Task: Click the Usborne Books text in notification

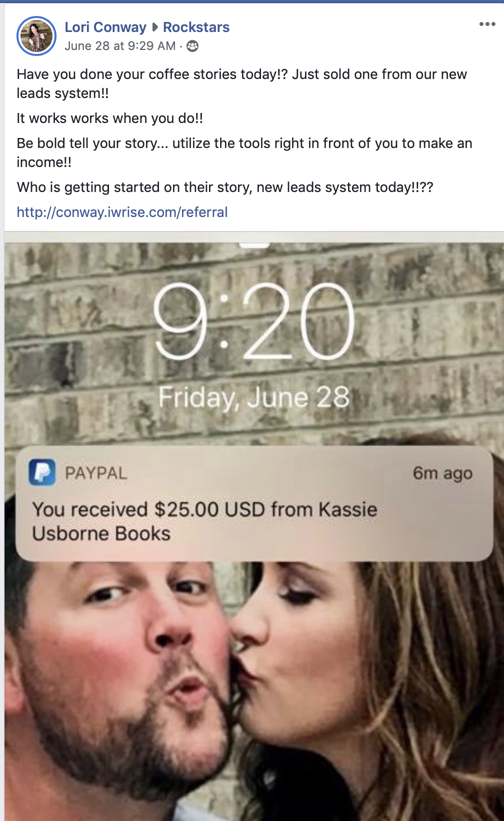Action: 101,533
